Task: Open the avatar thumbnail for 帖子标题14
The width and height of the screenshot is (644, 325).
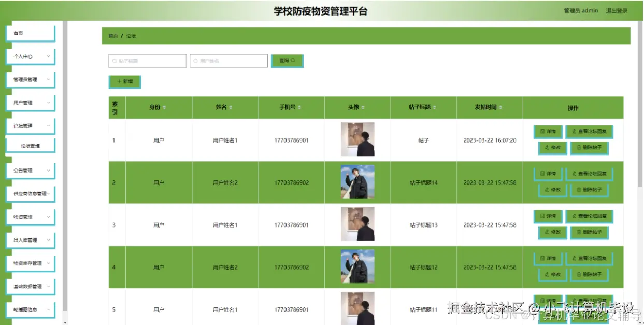Action: pyautogui.click(x=357, y=182)
